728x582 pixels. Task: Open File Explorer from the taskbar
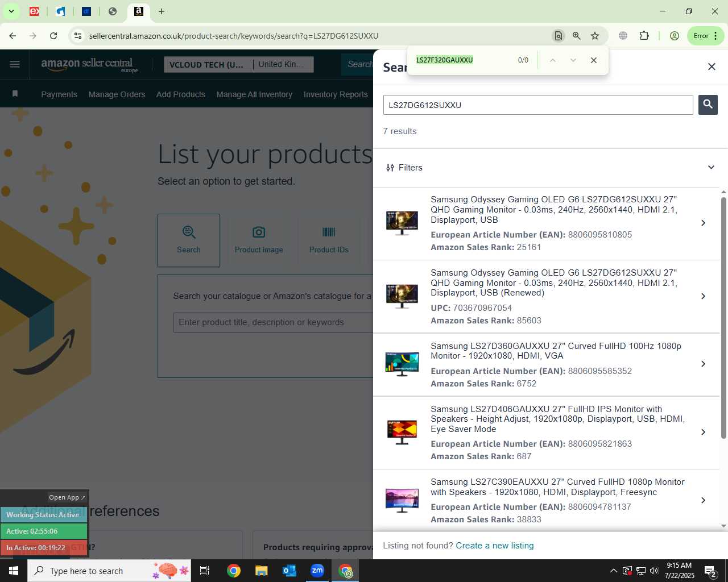pos(262,571)
